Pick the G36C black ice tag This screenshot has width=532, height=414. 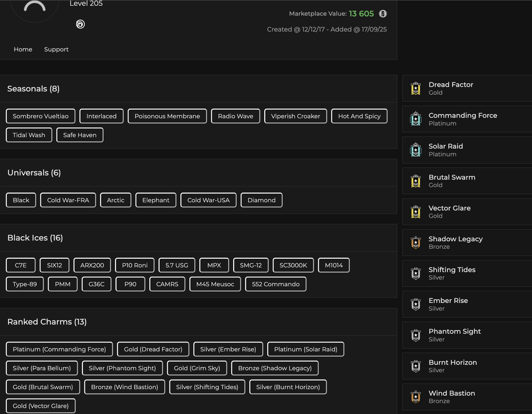(97, 284)
